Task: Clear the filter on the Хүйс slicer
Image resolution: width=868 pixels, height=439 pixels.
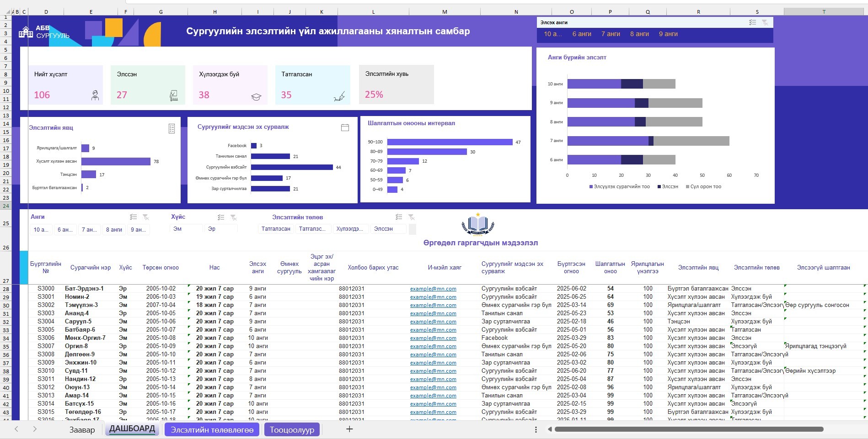Action: coord(233,217)
